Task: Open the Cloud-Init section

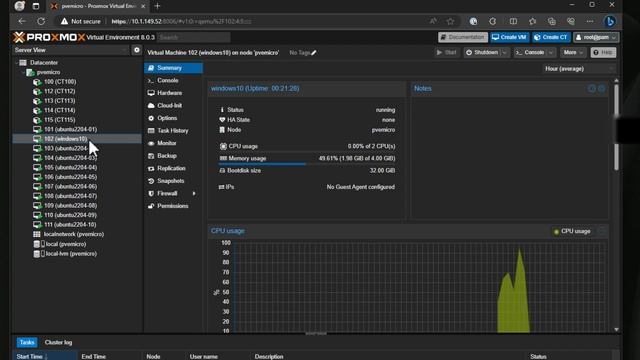Action: point(173,105)
